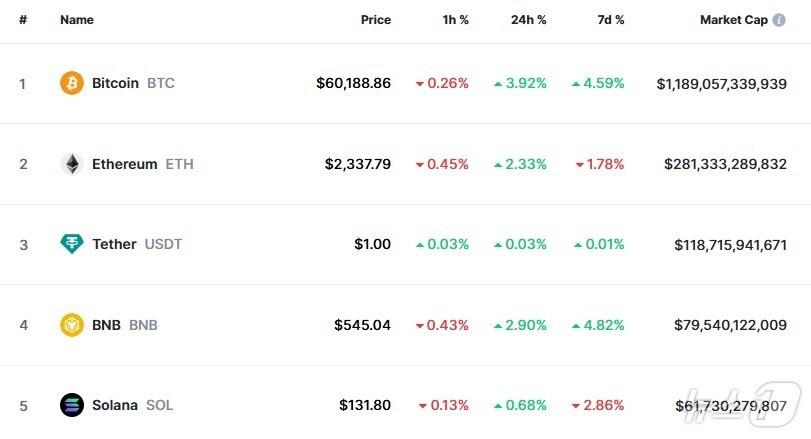This screenshot has width=811, height=439.
Task: Click Bitcoin price $60,188.86
Action: pyautogui.click(x=353, y=83)
